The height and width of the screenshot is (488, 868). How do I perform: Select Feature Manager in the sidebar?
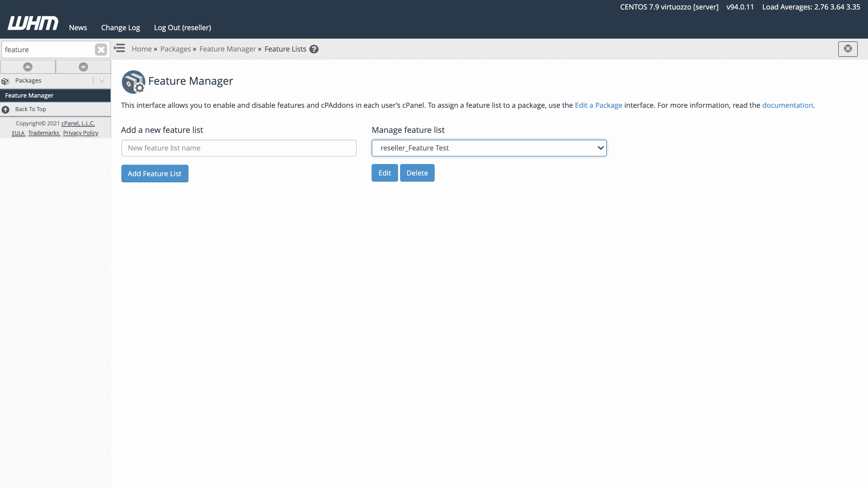tap(55, 96)
